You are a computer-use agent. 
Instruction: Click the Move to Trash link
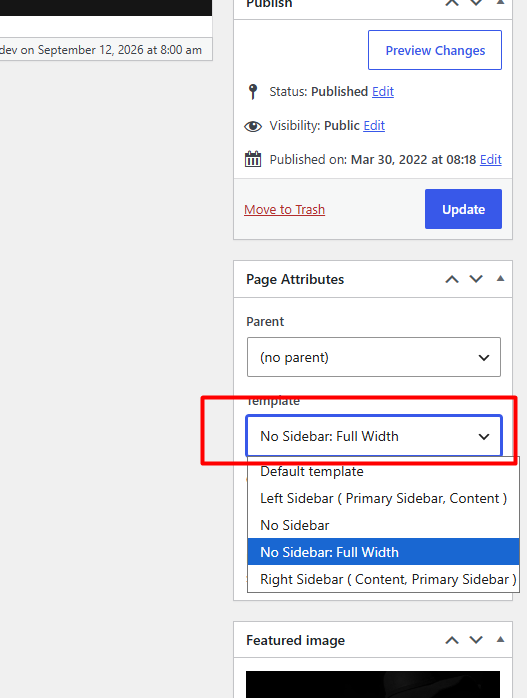click(x=284, y=209)
